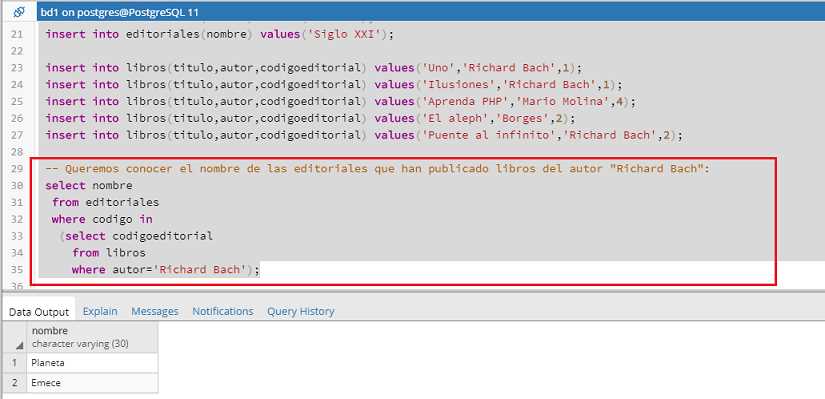The height and width of the screenshot is (399, 825).
Task: Place cursor on the 'Ilusiones' insert statement
Action: point(334,85)
